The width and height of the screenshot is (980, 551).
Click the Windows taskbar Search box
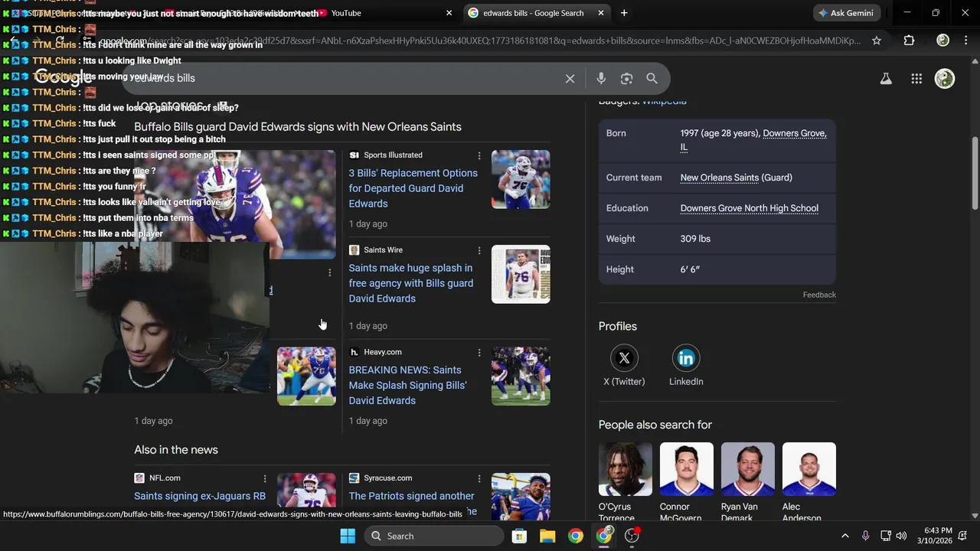click(433, 536)
